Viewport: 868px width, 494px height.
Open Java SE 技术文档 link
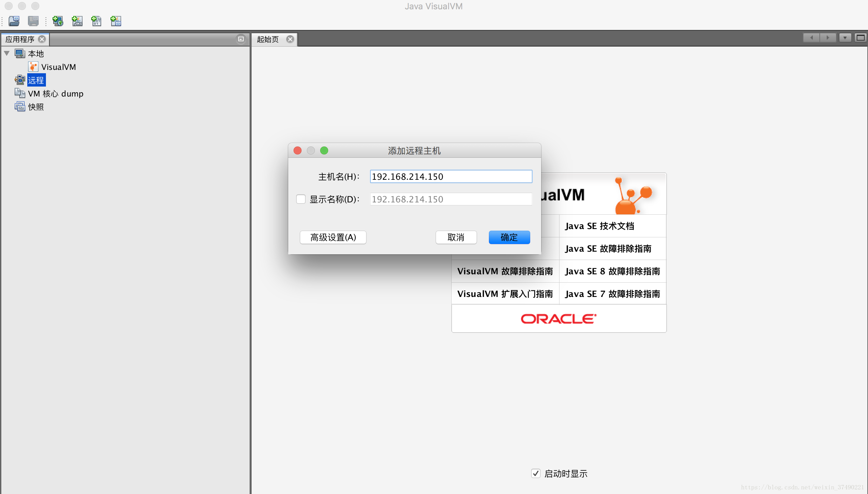tap(599, 226)
